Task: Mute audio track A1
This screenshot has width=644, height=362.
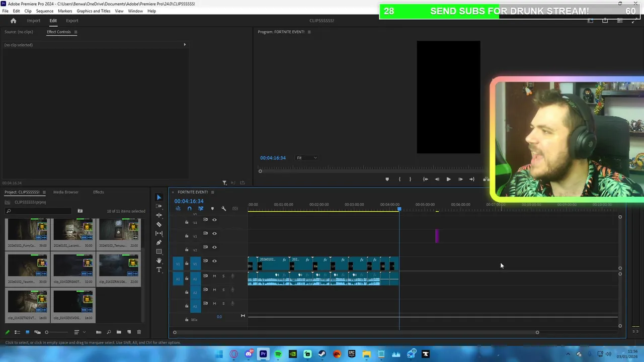Action: click(214, 276)
